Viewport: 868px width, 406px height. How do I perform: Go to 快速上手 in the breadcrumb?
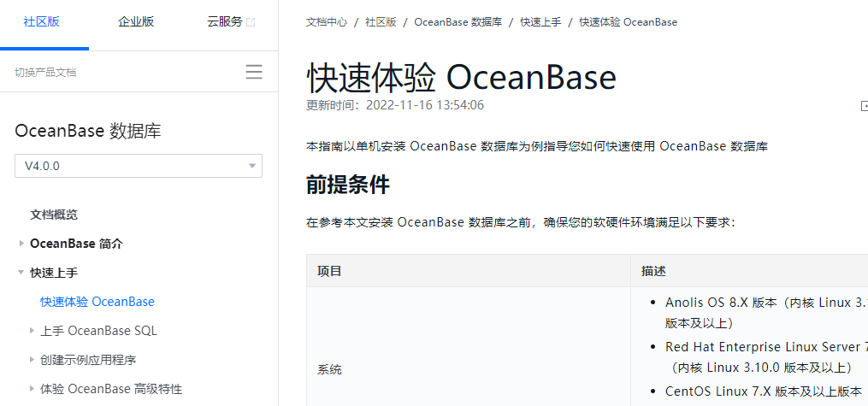(x=540, y=22)
